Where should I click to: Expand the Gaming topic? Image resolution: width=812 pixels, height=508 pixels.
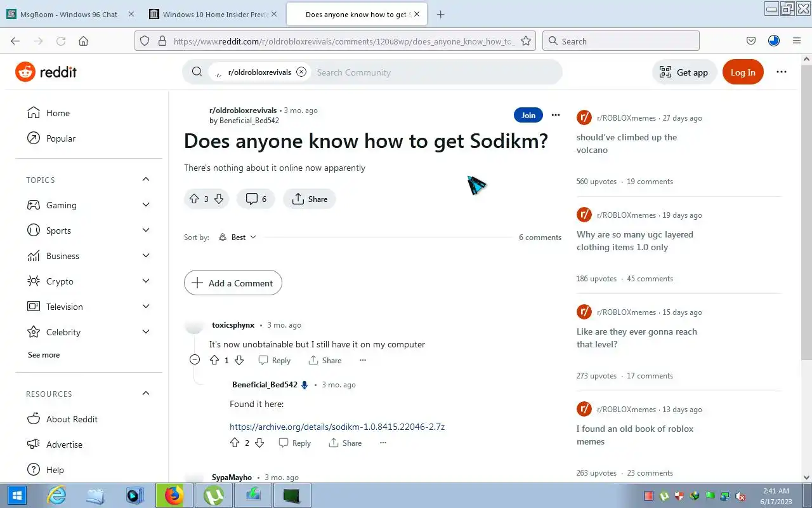pyautogui.click(x=146, y=204)
